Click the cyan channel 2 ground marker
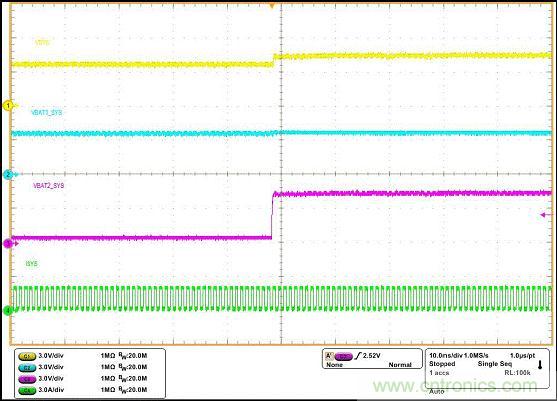This screenshot has width=557, height=401. (8, 174)
